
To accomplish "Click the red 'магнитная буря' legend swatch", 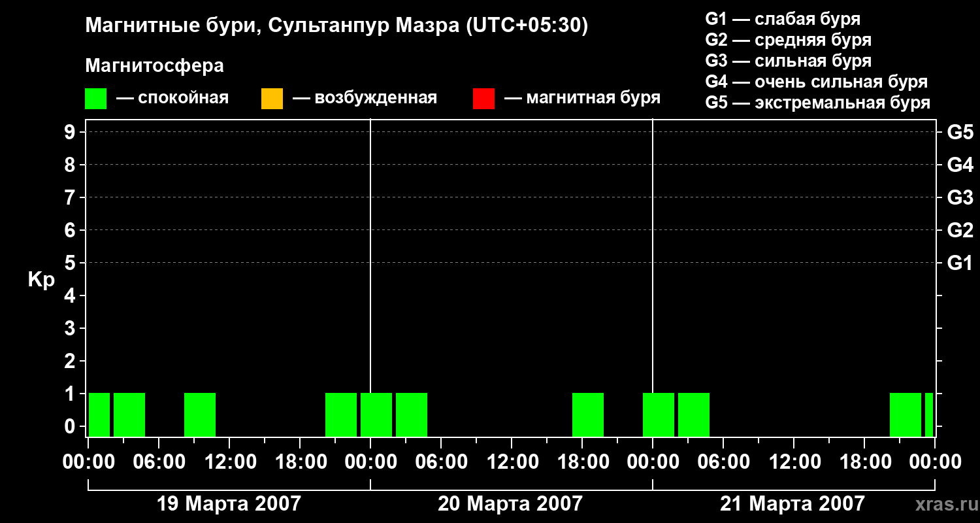I will tap(483, 99).
